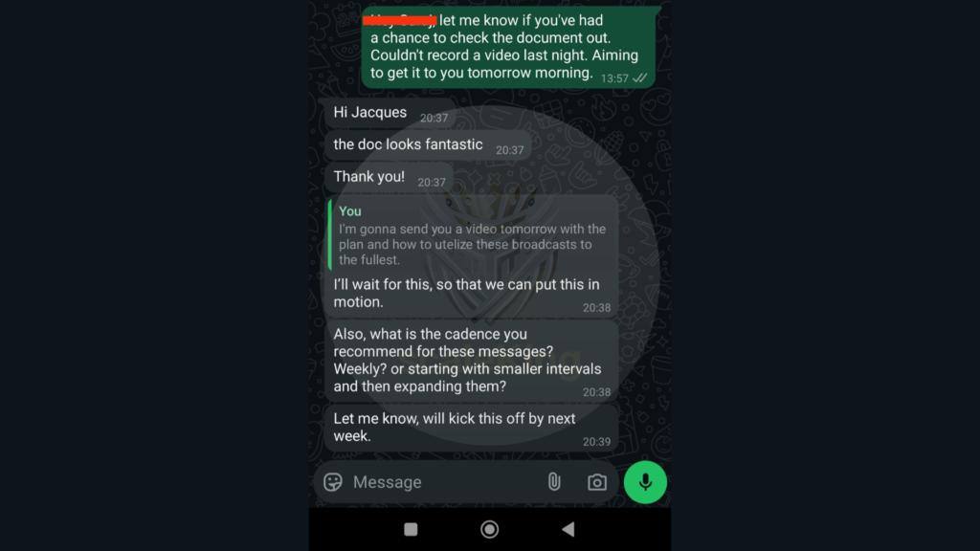Tap the 13:57 timestamp on sent message
980x551 pixels.
(614, 78)
